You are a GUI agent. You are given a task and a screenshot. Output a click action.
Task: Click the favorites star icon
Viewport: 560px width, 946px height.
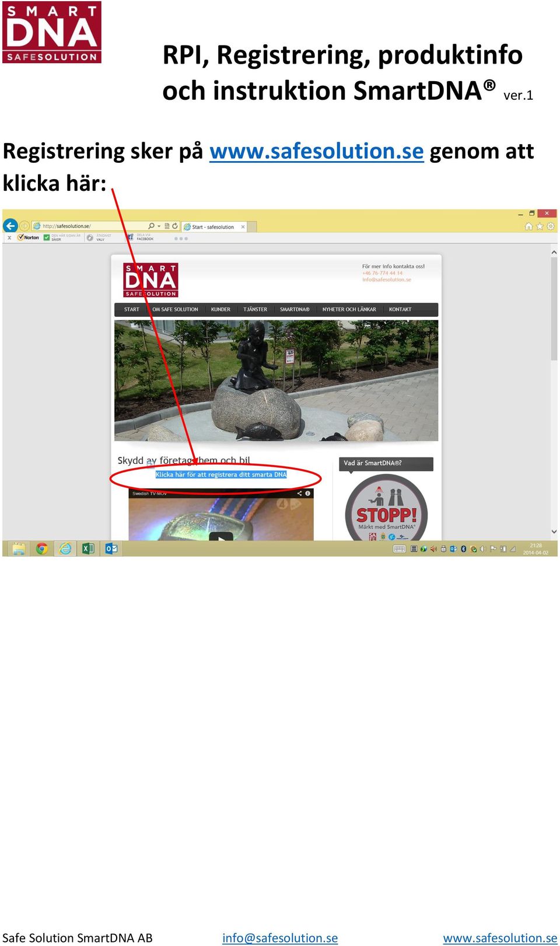(x=540, y=226)
